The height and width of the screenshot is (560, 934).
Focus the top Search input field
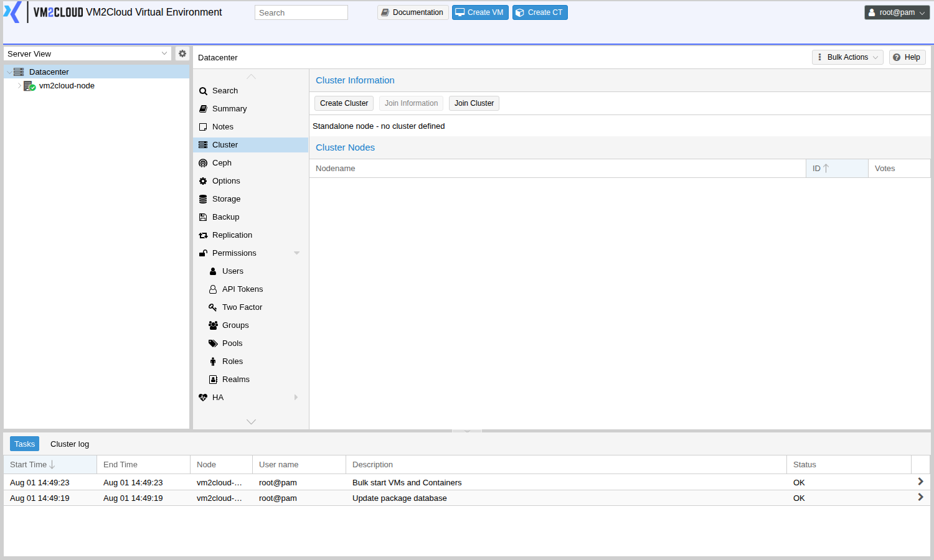(301, 12)
